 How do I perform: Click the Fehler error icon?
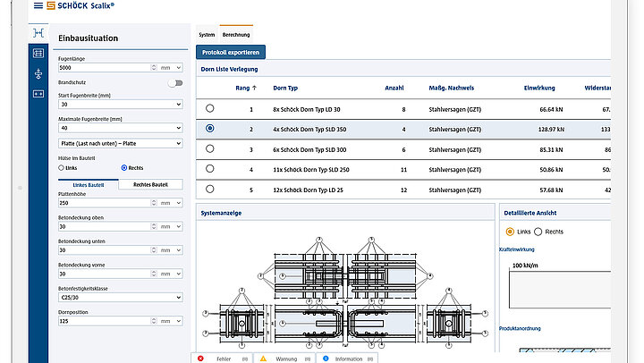[x=200, y=359]
